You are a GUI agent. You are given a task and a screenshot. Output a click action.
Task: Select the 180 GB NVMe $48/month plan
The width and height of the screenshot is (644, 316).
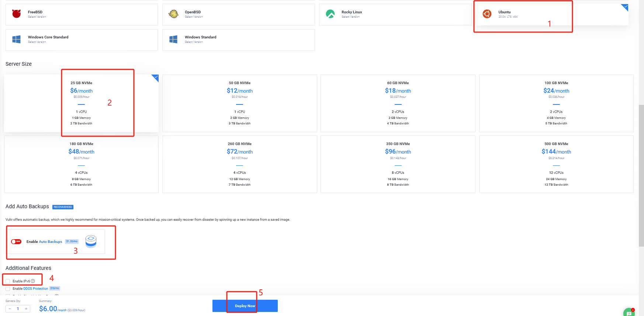point(81,164)
